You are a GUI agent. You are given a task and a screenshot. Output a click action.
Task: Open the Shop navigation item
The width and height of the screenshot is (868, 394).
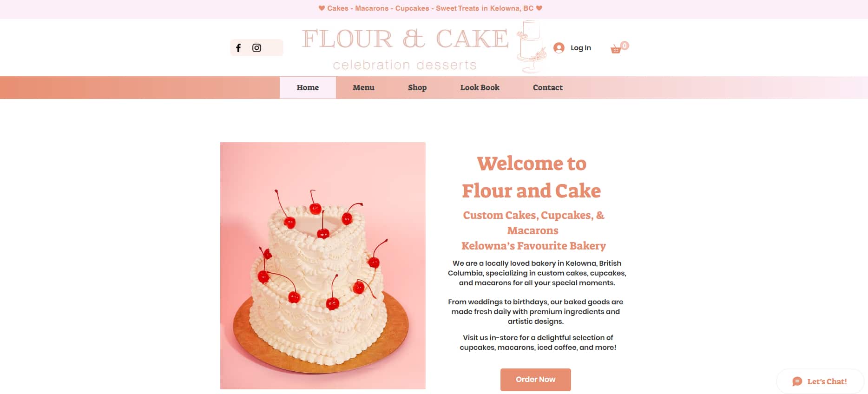click(x=417, y=87)
